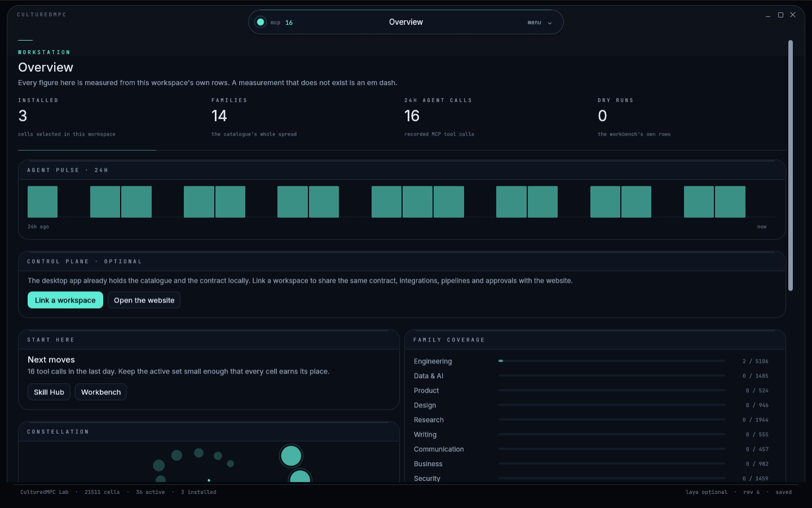
Task: Open the menu dropdown in top bar
Action: point(540,23)
